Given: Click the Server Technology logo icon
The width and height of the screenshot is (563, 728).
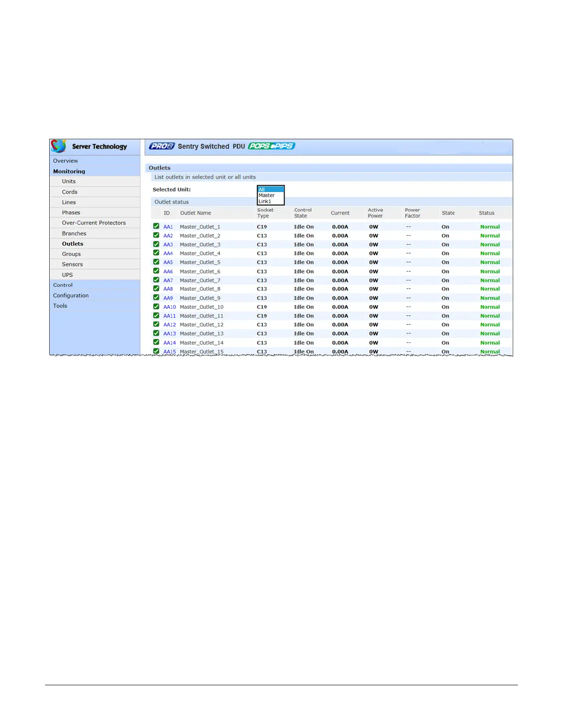Looking at the screenshot, I should point(58,146).
